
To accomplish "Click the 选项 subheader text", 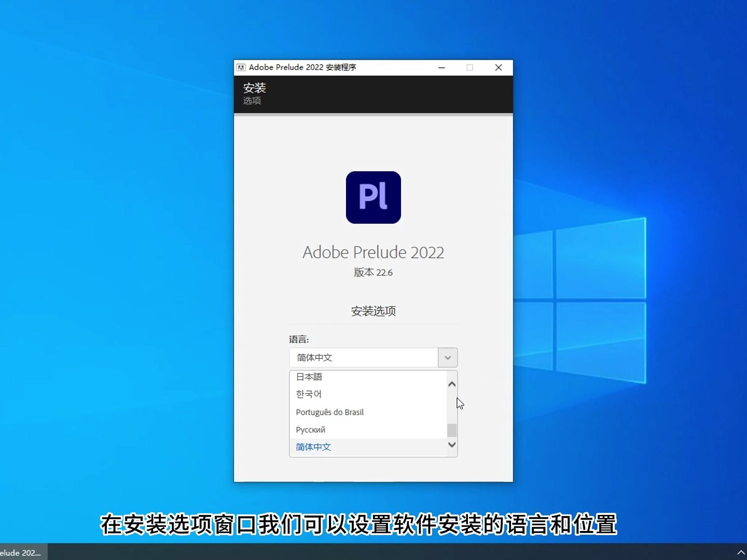I will click(252, 101).
